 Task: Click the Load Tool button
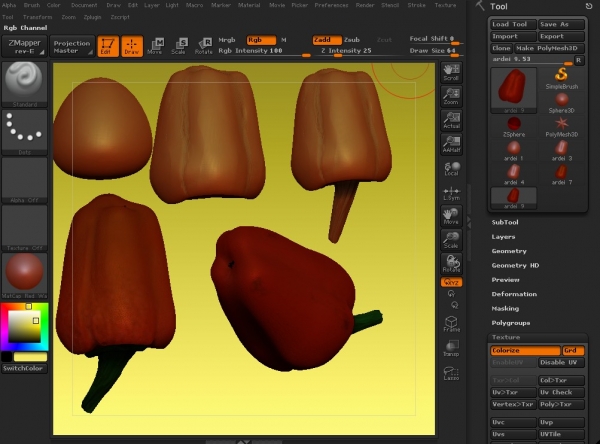pyautogui.click(x=514, y=24)
